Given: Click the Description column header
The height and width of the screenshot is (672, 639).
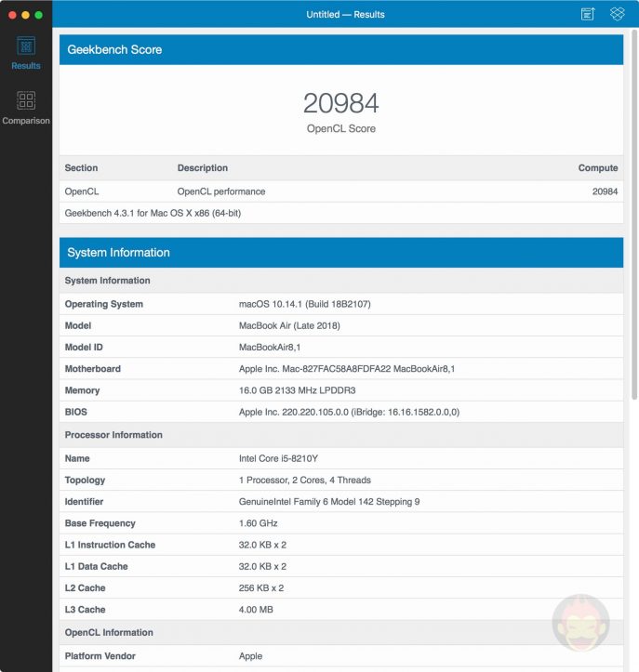Looking at the screenshot, I should pyautogui.click(x=203, y=168).
